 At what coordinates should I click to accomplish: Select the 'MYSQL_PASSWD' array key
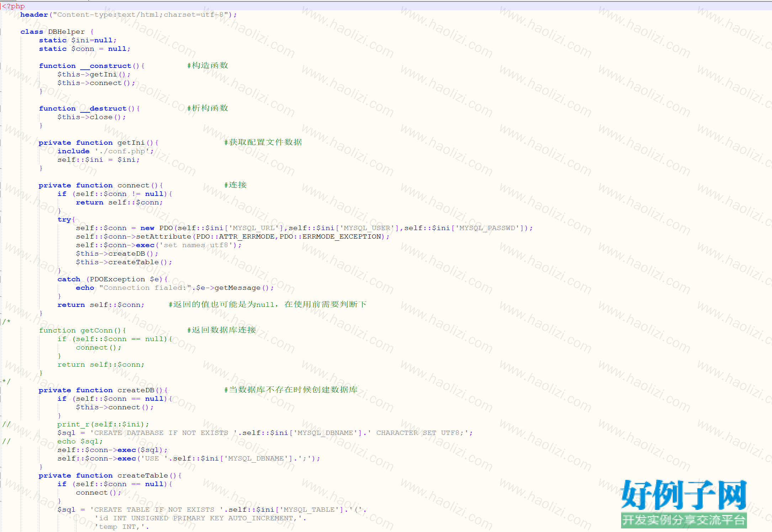[487, 228]
